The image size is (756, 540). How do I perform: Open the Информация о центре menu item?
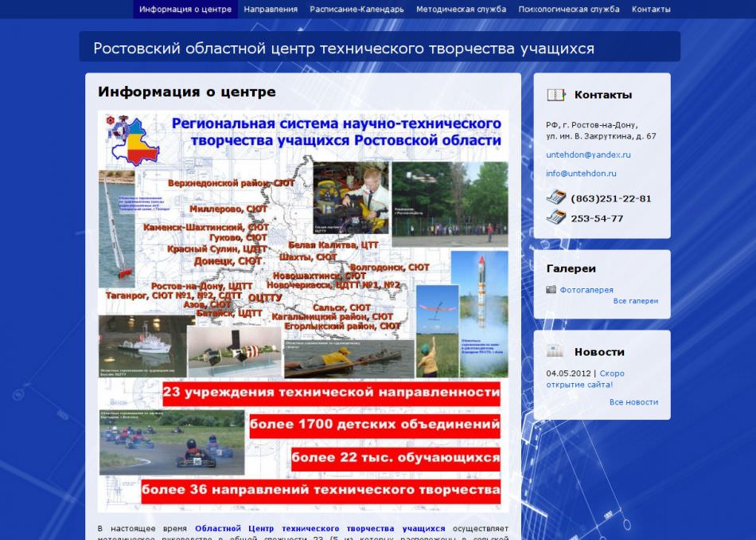coord(185,10)
